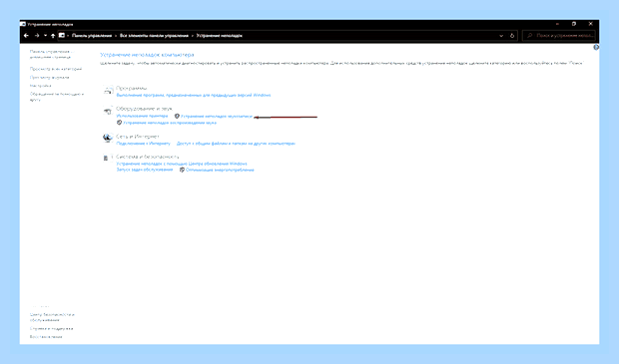The image size is (619, 364).
Task: Click the window title bar icon
Action: tap(23, 24)
